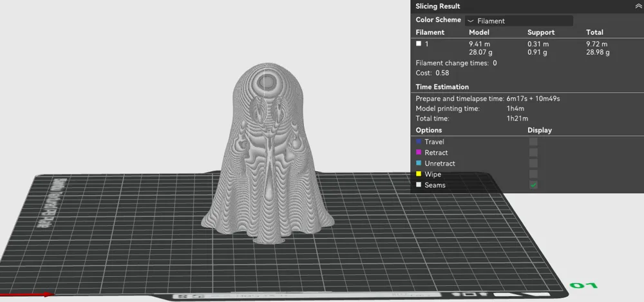Click the cyan Unretract color icon
Screen dimensions: 644x302
click(x=419, y=163)
